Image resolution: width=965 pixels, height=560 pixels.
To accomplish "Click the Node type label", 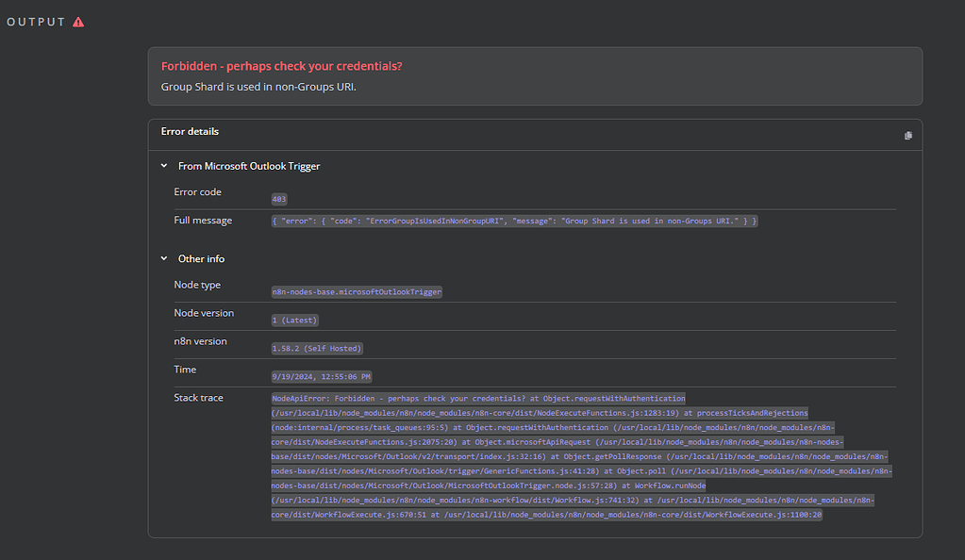I will coord(199,285).
